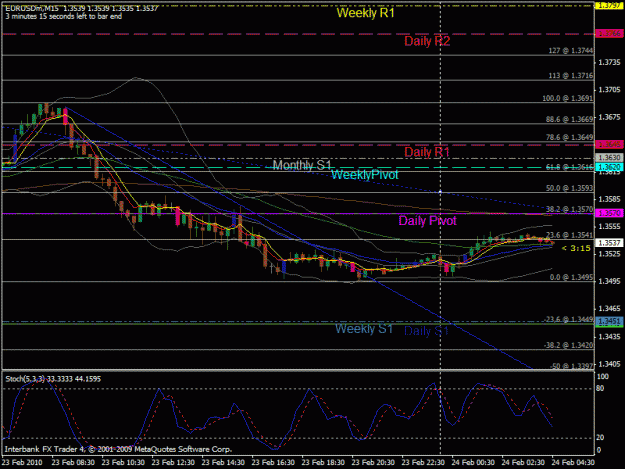Image resolution: width=625 pixels, height=469 pixels.
Task: Click the "EURUSDm,M15" chart title
Action: pyautogui.click(x=31, y=8)
